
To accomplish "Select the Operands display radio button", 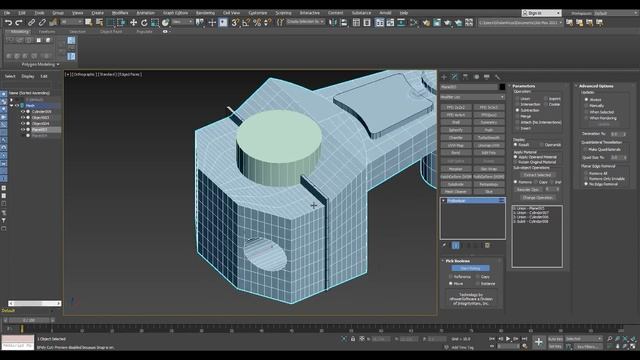I will tap(542, 145).
